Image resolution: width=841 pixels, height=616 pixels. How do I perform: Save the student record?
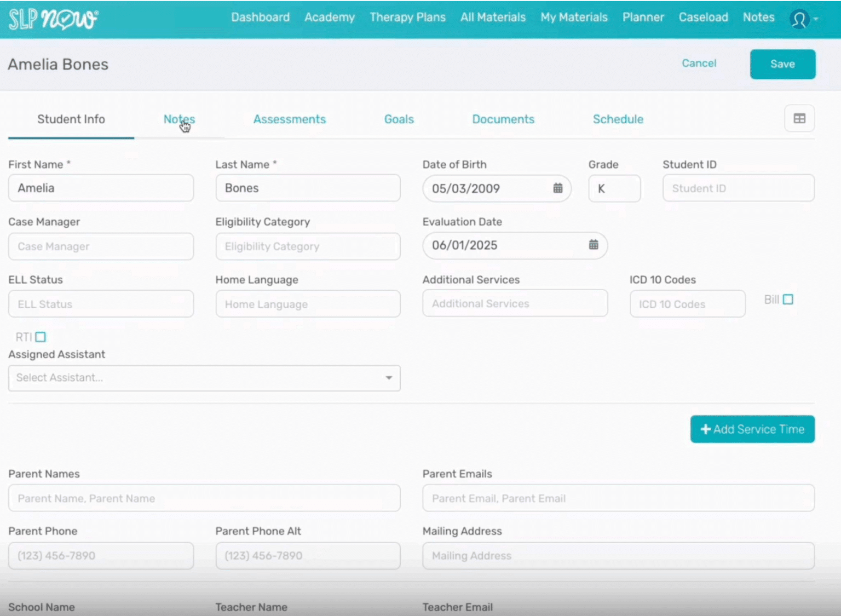(782, 64)
